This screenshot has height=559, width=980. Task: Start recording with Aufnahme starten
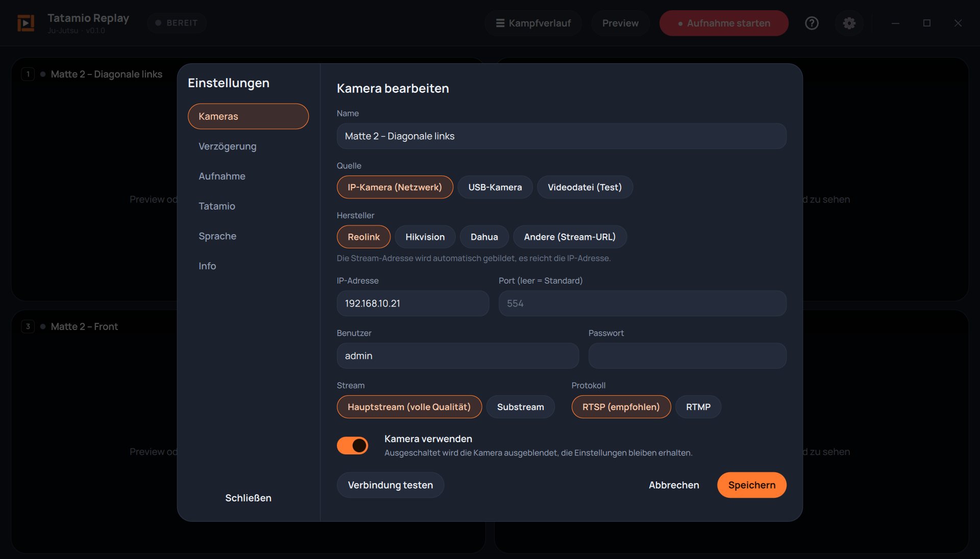coord(724,23)
